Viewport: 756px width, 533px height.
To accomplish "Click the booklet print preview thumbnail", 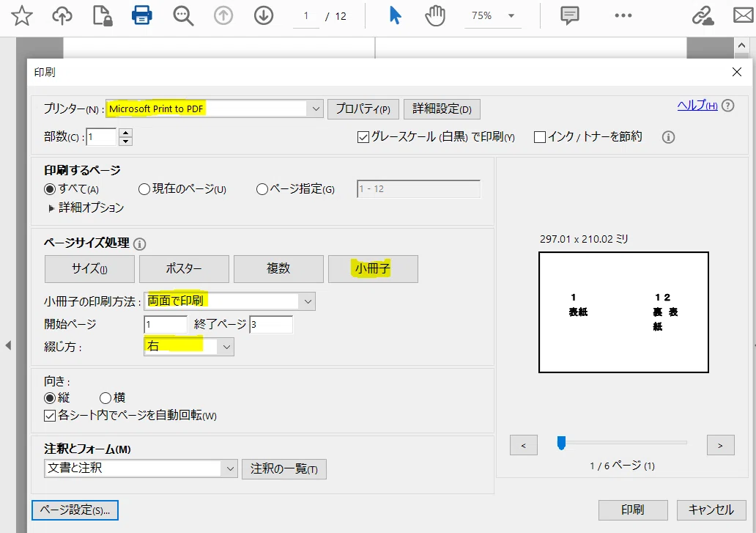I will coord(623,312).
